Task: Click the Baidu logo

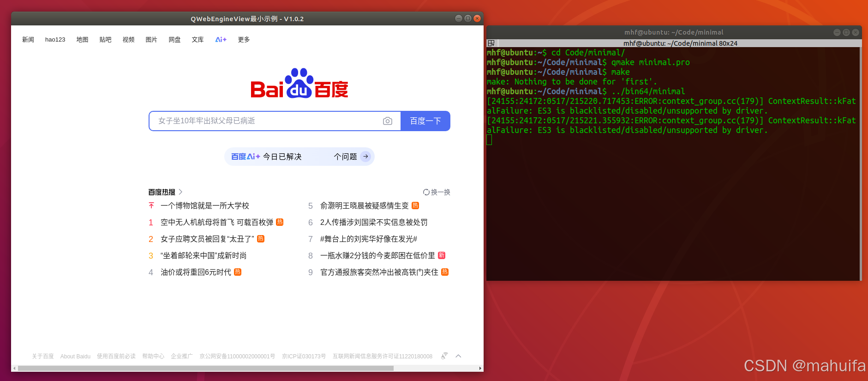Action: point(299,84)
